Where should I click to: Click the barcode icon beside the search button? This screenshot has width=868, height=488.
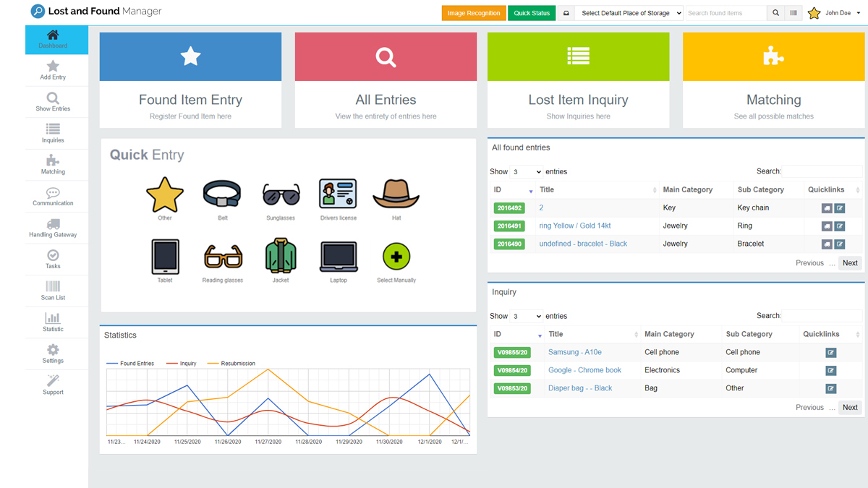pos(793,13)
